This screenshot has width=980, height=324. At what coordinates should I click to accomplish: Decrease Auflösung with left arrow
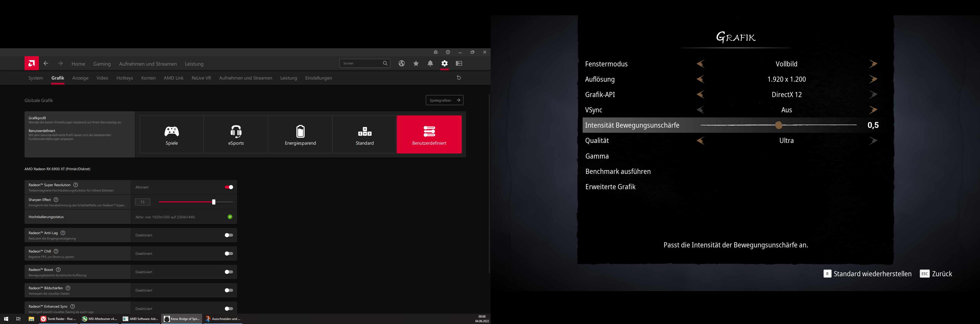point(700,79)
